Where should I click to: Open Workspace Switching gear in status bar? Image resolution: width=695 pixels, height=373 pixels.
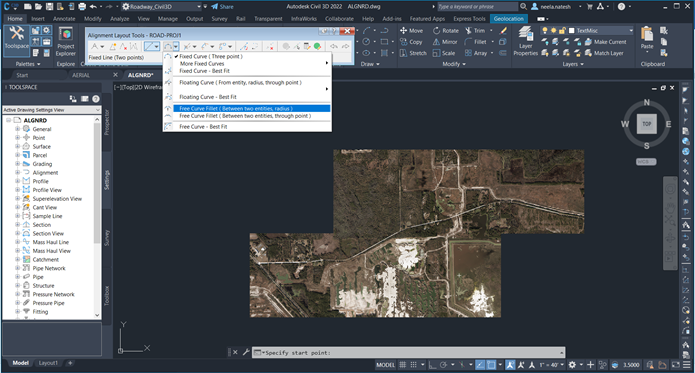572,365
